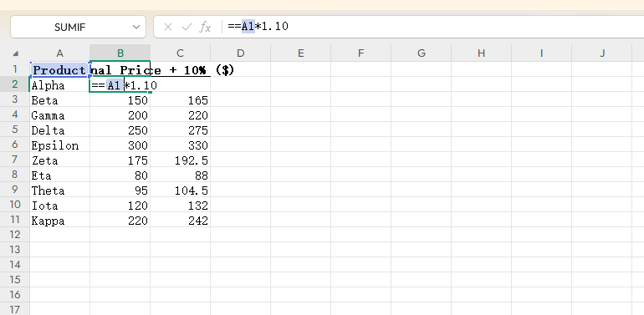Click cell A6 containing Epsilon

[x=60, y=145]
